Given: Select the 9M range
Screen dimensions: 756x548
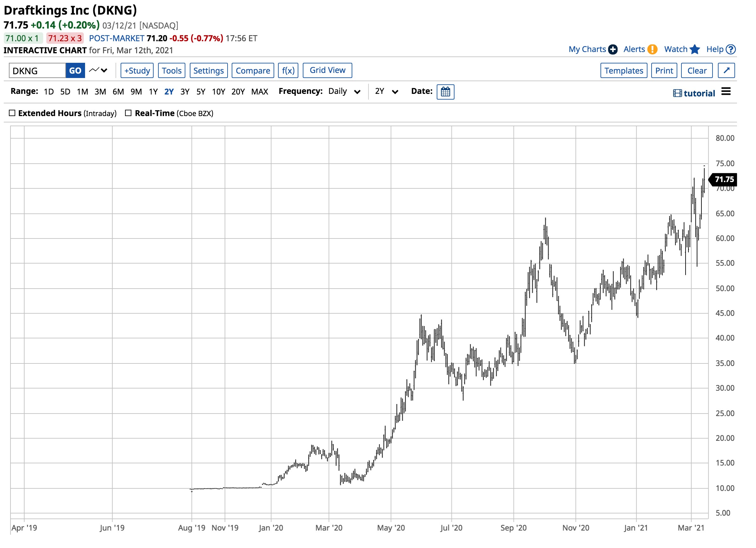Looking at the screenshot, I should coord(136,92).
